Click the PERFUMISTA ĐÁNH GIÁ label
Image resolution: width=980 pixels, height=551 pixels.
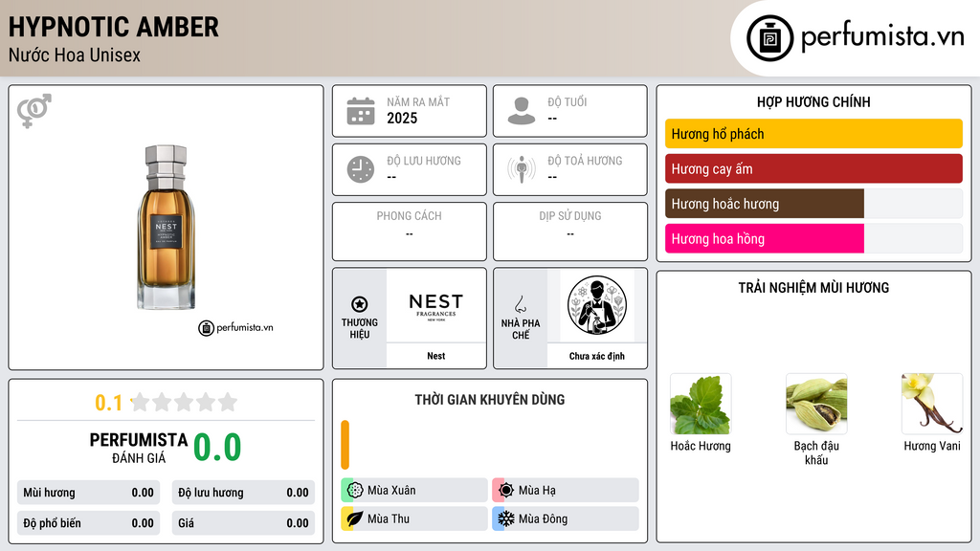(139, 448)
